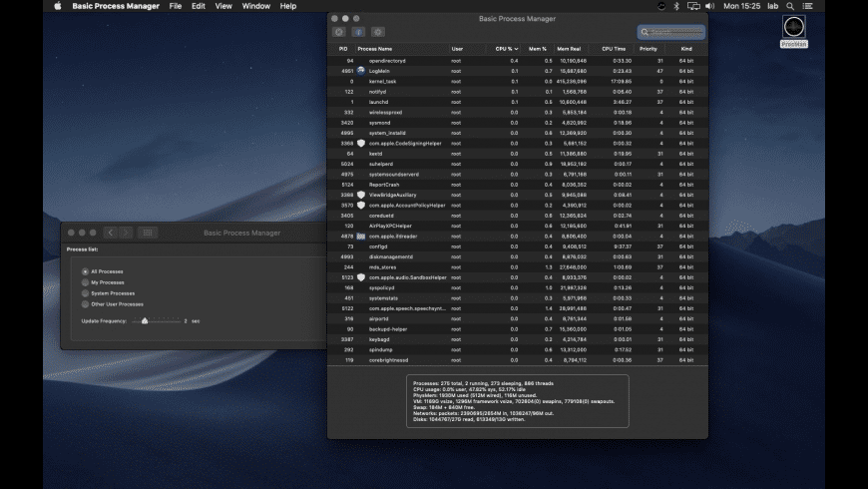
Task: Click the display mirroring menu bar icon
Action: tap(693, 6)
